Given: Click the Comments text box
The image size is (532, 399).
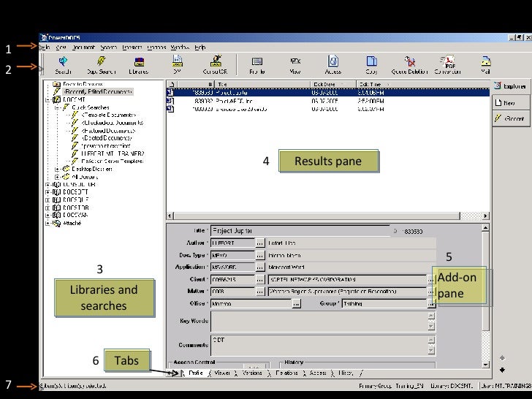Looking at the screenshot, I should 319,345.
